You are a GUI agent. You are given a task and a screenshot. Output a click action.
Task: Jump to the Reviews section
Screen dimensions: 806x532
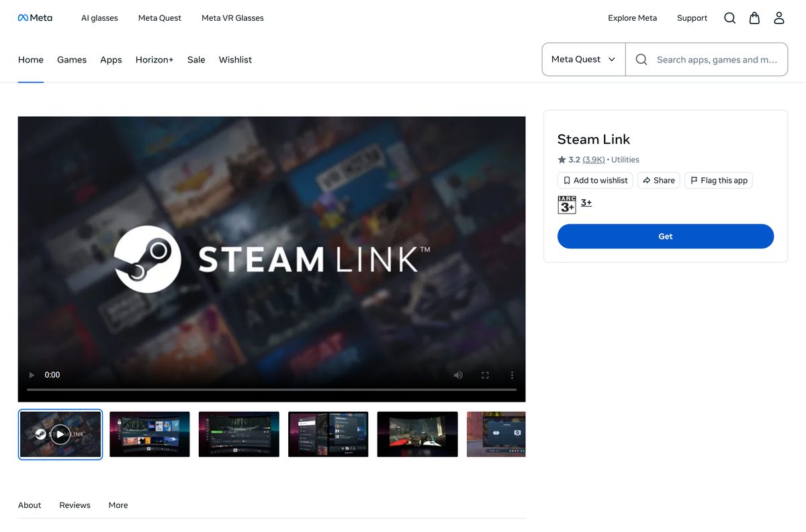pos(75,505)
